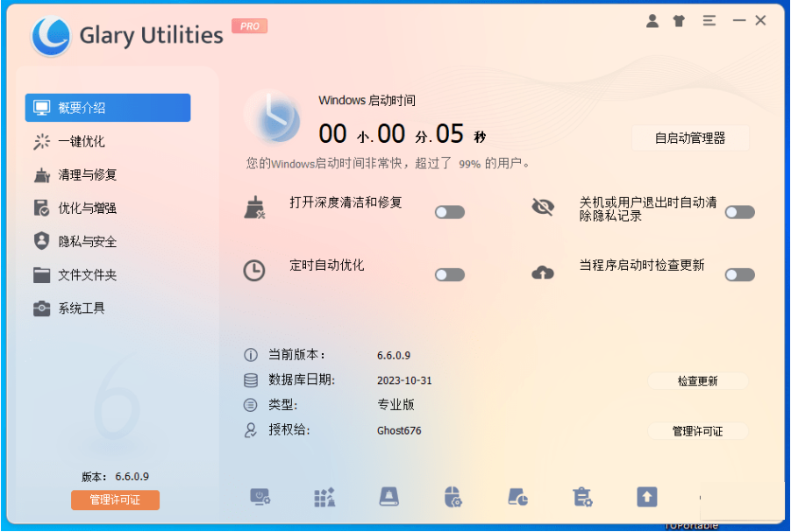Click the disk tool icon in bottom bar
Image resolution: width=791 pixels, height=532 pixels.
pos(388,497)
